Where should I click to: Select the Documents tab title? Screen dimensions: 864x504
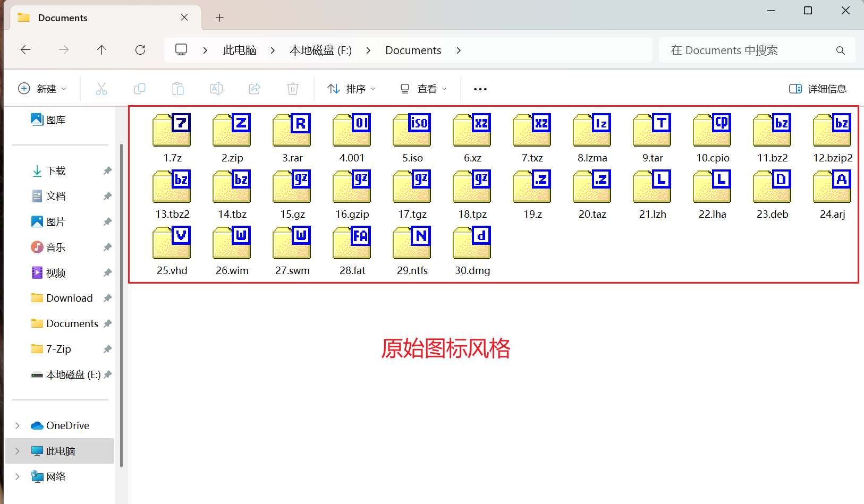63,18
